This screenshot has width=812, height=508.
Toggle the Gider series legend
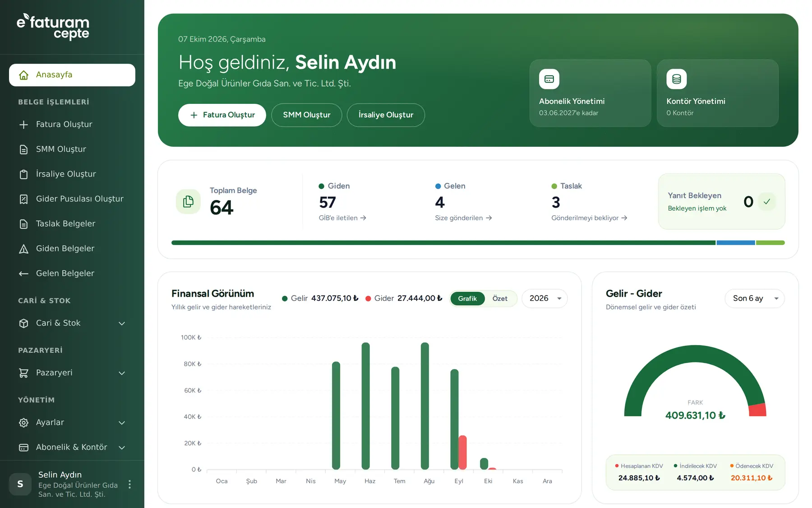tap(404, 298)
